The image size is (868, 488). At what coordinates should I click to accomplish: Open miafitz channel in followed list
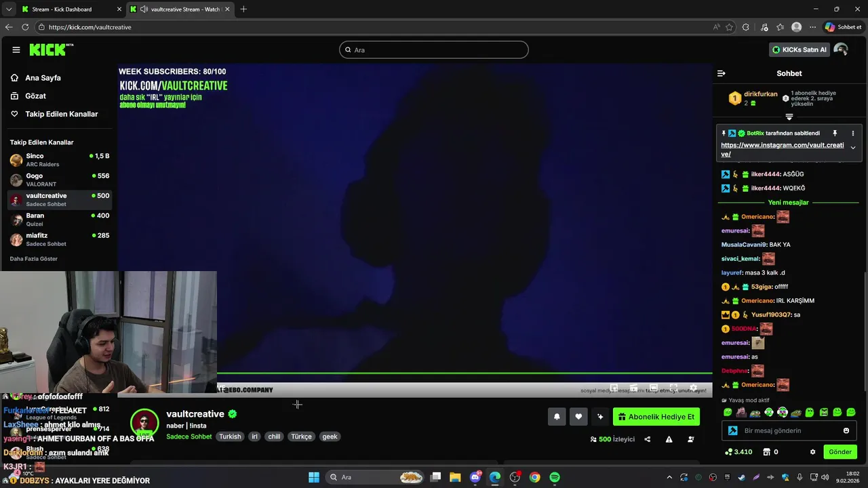point(60,239)
